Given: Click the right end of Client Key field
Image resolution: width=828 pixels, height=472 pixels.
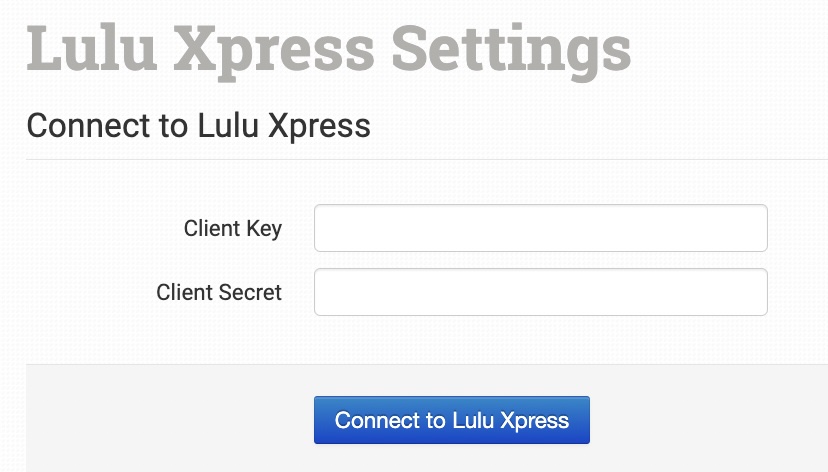Looking at the screenshot, I should tap(756, 229).
